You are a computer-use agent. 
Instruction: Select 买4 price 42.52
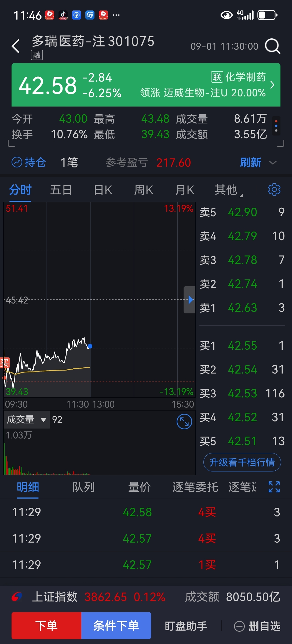tap(242, 417)
